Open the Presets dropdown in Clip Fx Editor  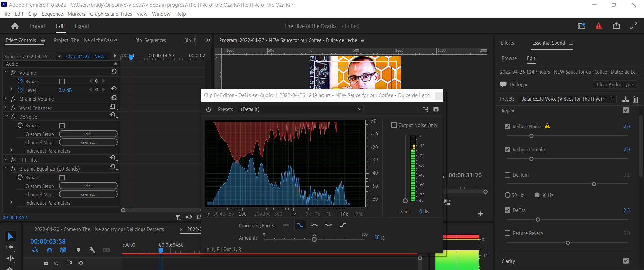click(x=300, y=109)
